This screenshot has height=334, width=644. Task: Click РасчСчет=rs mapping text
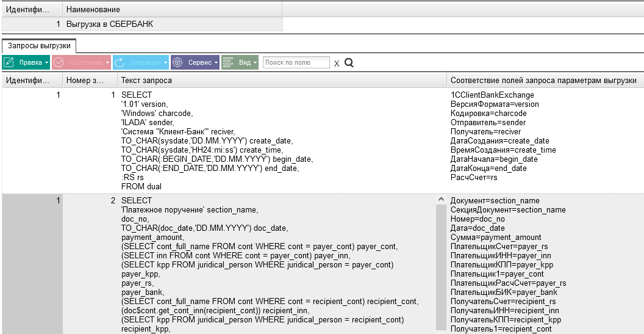click(474, 177)
